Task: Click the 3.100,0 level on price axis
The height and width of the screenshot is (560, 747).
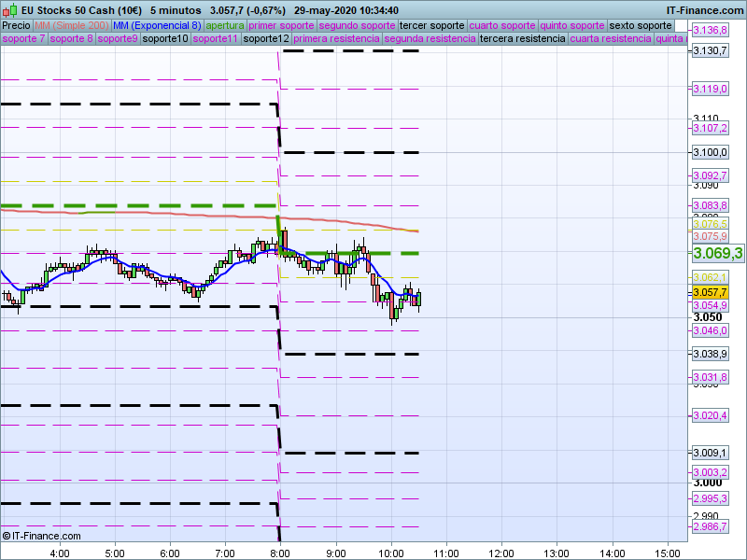Action: (709, 152)
